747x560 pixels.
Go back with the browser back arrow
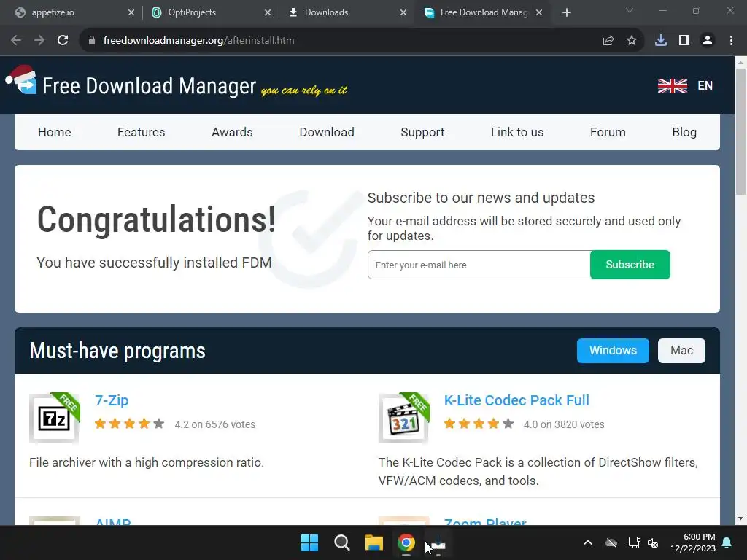coord(16,41)
